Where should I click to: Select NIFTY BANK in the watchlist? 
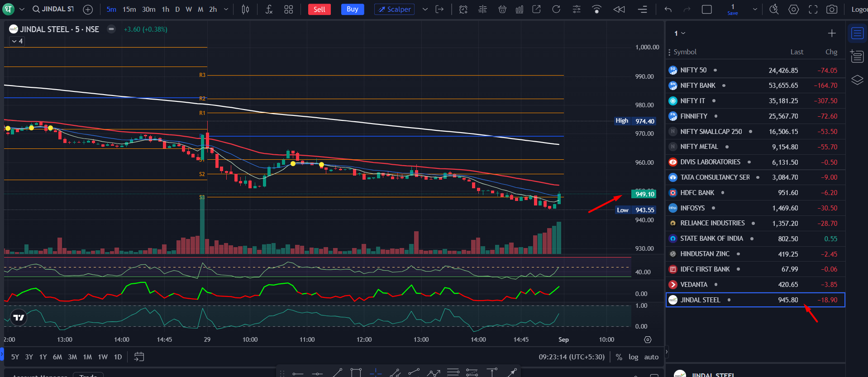coord(755,86)
